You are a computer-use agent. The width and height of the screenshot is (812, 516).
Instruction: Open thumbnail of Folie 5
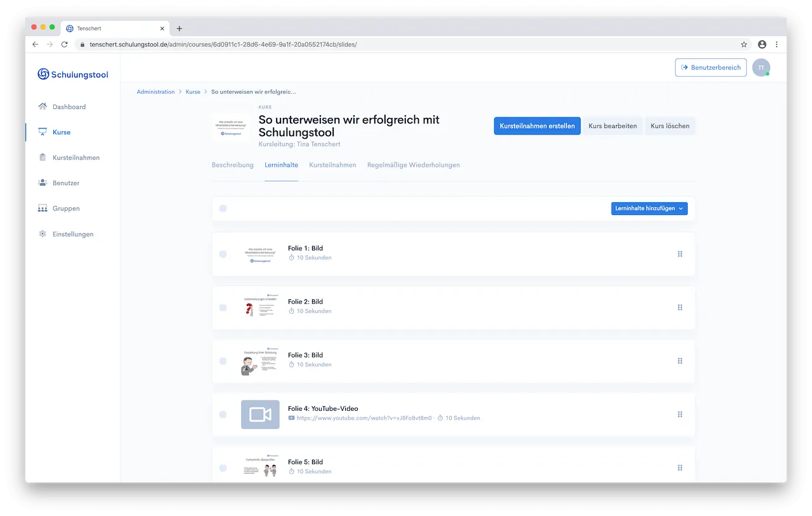coord(260,467)
